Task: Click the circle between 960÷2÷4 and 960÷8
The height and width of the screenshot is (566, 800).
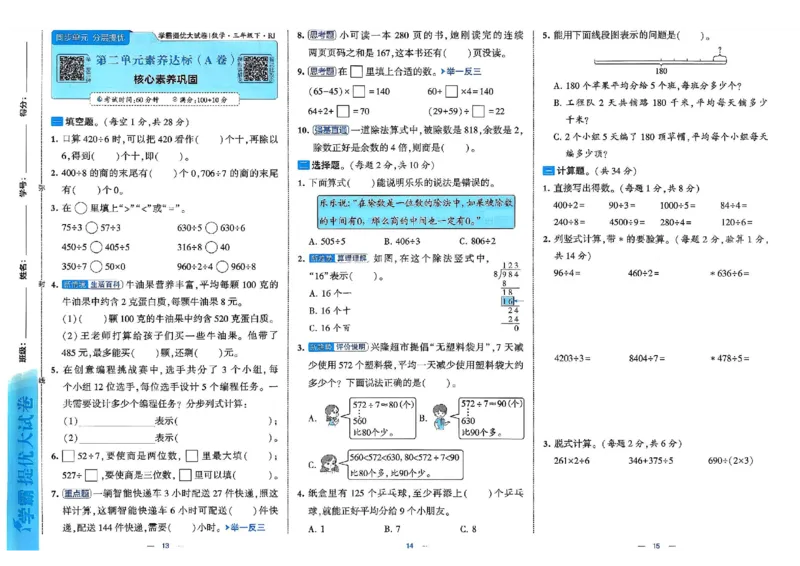Action: [222, 266]
